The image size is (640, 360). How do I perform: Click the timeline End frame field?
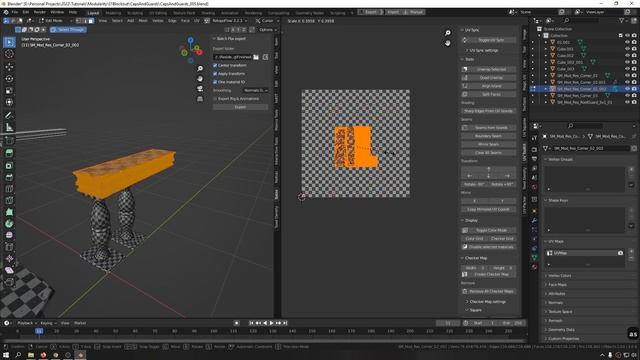[x=512, y=323]
